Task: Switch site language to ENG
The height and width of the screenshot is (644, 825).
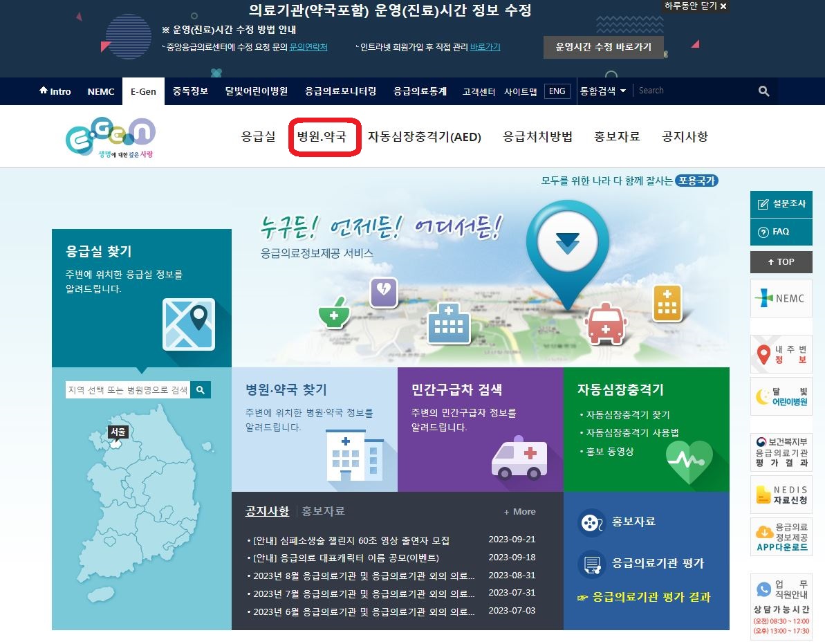Action: (x=557, y=91)
